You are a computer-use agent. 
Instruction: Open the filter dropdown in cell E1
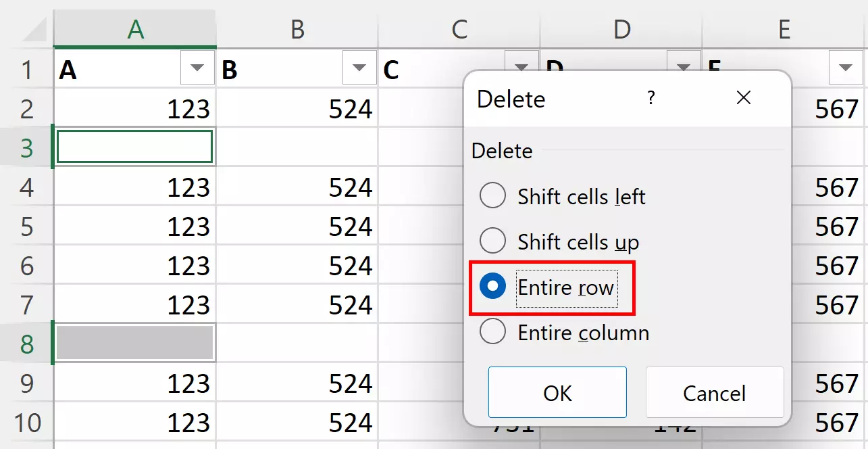[845, 68]
